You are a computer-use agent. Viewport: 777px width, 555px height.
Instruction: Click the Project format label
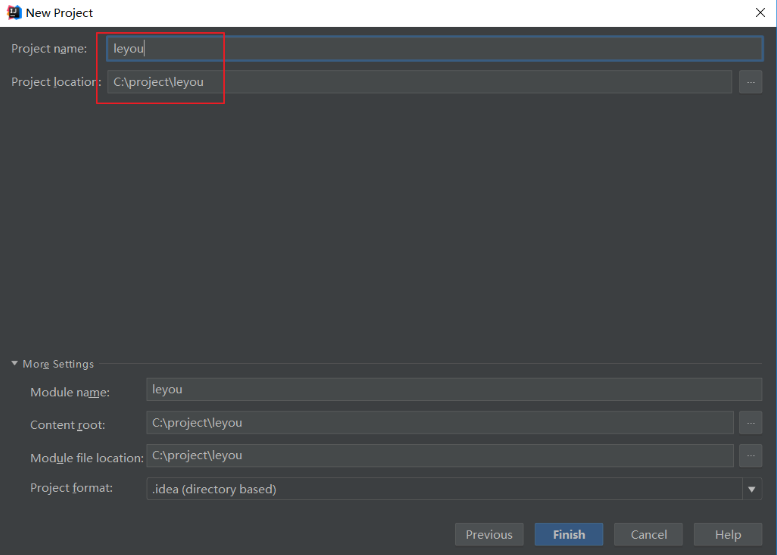[x=71, y=488]
